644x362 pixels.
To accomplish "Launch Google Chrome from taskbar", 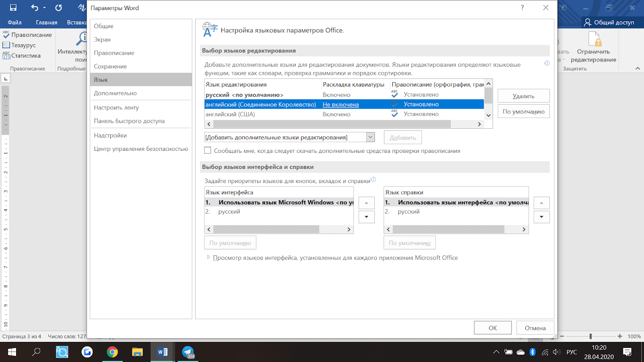I will click(x=112, y=352).
